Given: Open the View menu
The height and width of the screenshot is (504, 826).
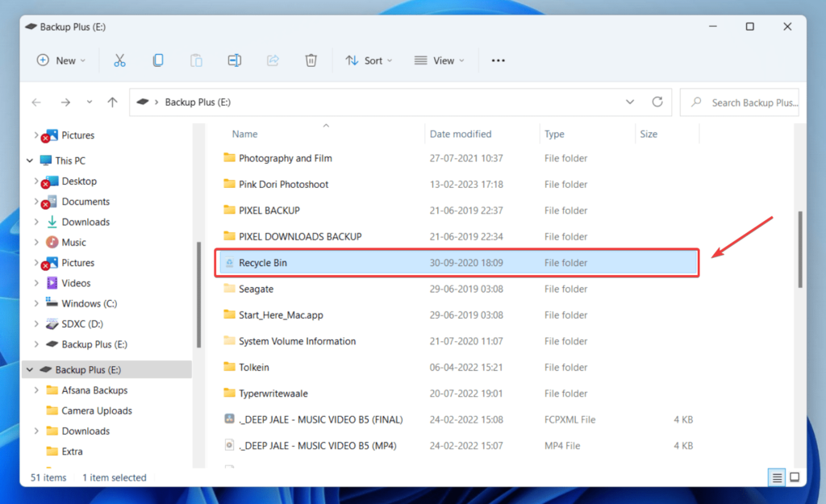Looking at the screenshot, I should tap(439, 60).
